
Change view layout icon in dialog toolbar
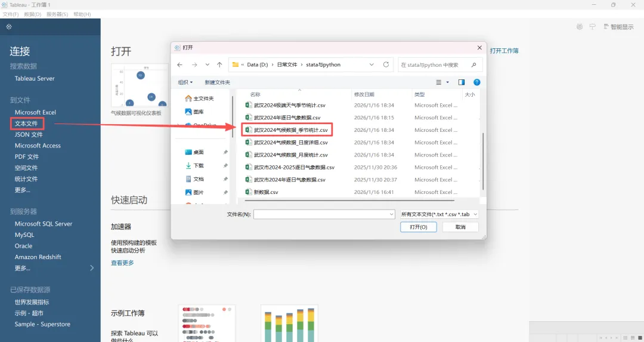439,82
